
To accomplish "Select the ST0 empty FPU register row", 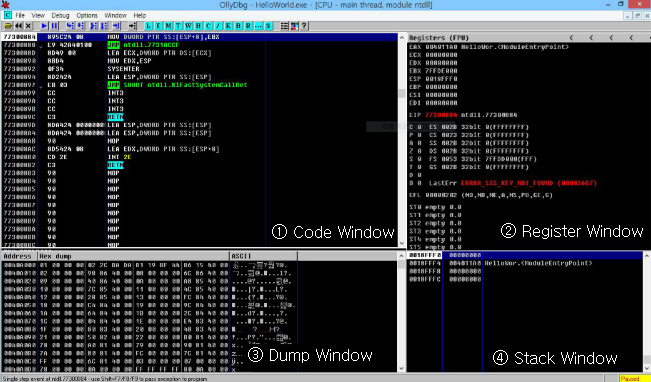I will [x=435, y=207].
